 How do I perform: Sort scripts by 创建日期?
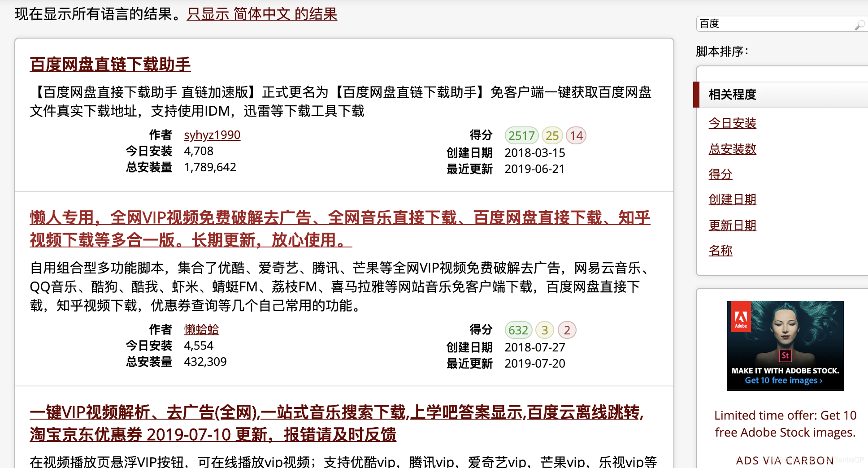732,199
